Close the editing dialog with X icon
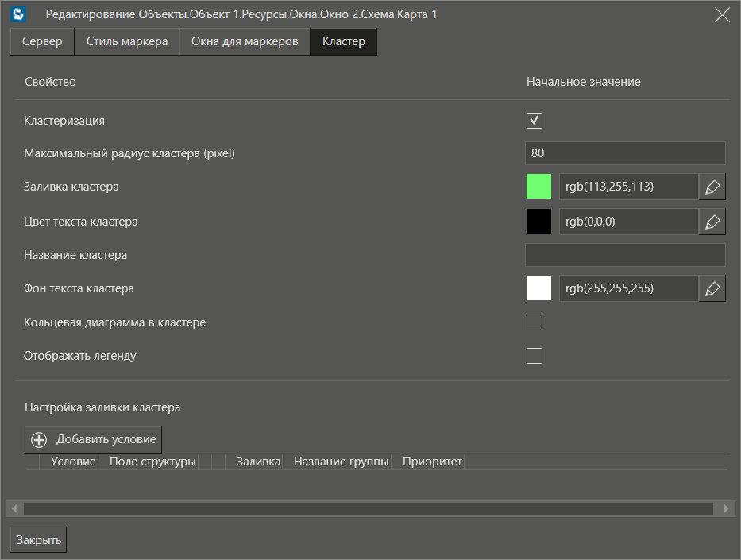The width and height of the screenshot is (741, 560). tap(722, 15)
